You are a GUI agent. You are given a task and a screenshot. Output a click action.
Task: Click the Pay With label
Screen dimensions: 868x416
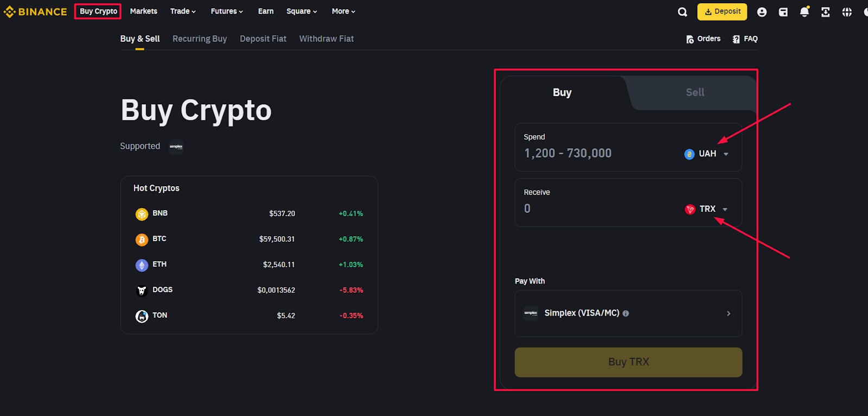point(530,281)
